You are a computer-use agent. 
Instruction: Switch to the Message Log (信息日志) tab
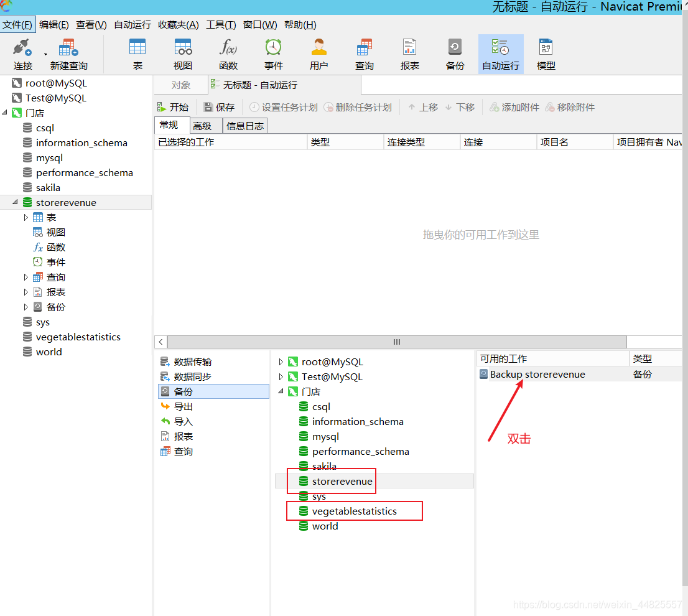[245, 126]
